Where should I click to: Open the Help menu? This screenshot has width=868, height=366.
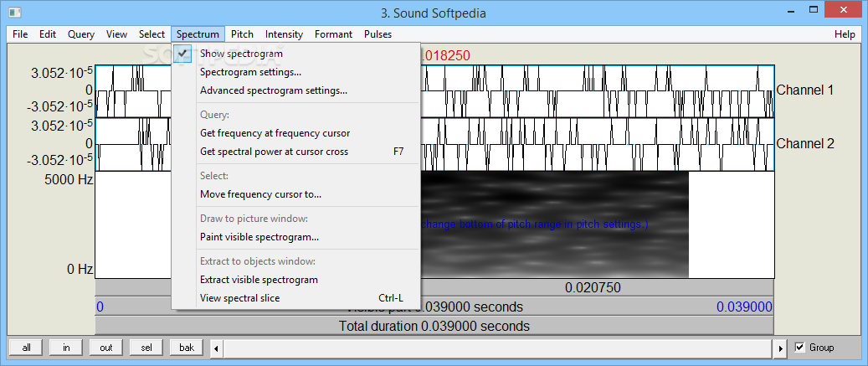tap(845, 34)
